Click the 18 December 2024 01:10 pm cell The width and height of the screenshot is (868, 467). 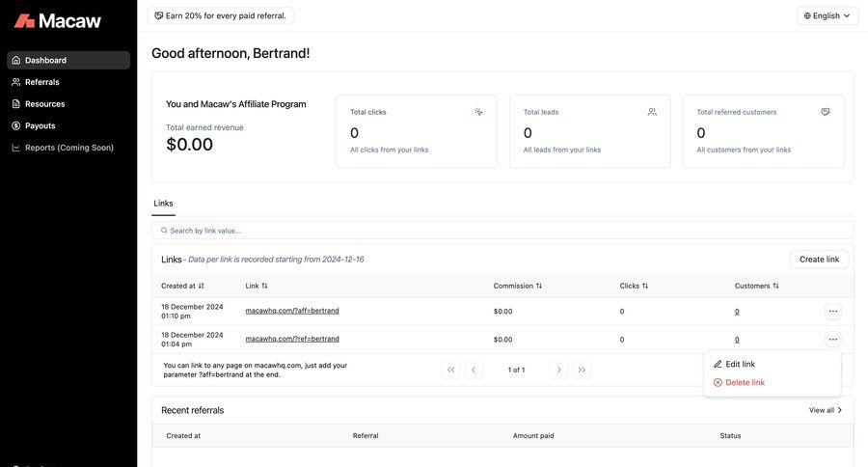coord(192,312)
